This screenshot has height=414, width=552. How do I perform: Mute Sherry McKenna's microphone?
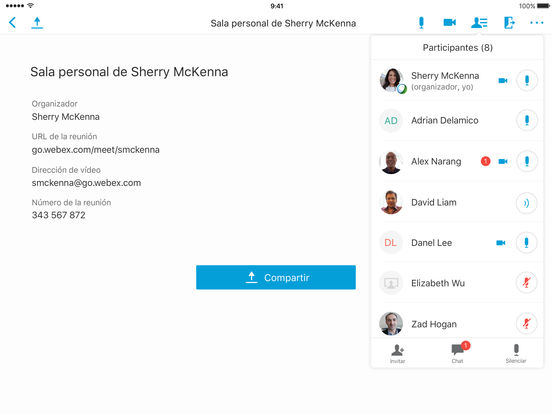tap(527, 81)
